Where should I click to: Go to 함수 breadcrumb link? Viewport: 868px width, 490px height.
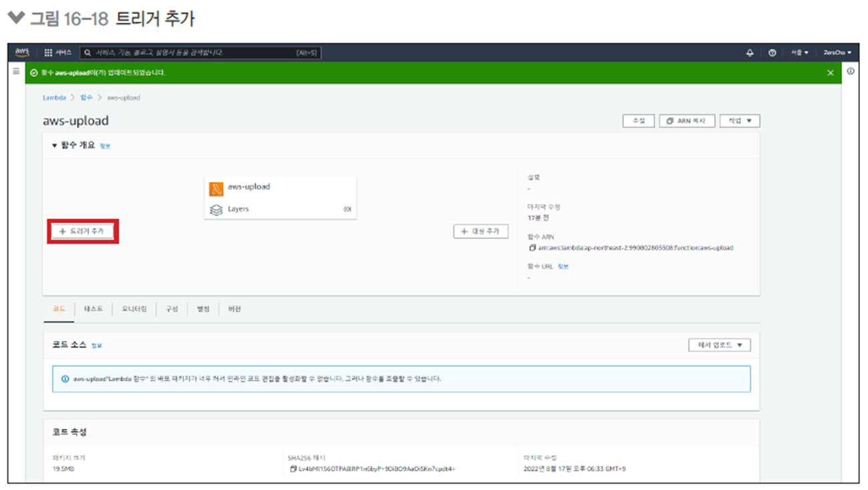coord(86,98)
